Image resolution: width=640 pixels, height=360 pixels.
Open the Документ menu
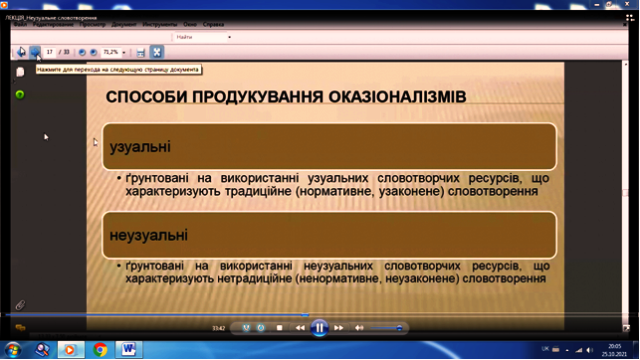[x=124, y=24]
